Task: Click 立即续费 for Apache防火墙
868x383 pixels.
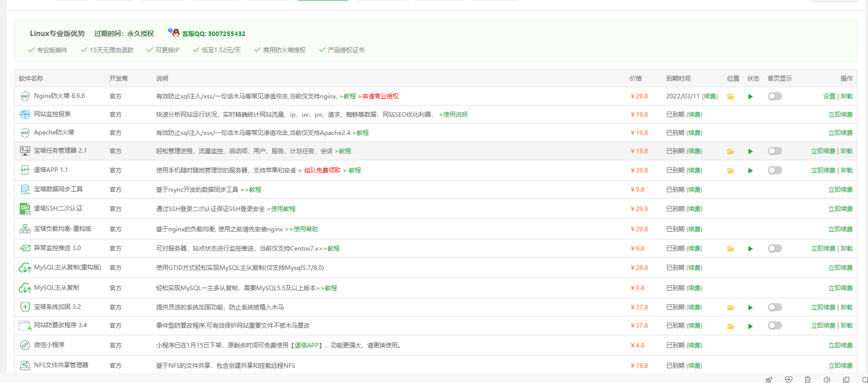Action: coord(841,132)
